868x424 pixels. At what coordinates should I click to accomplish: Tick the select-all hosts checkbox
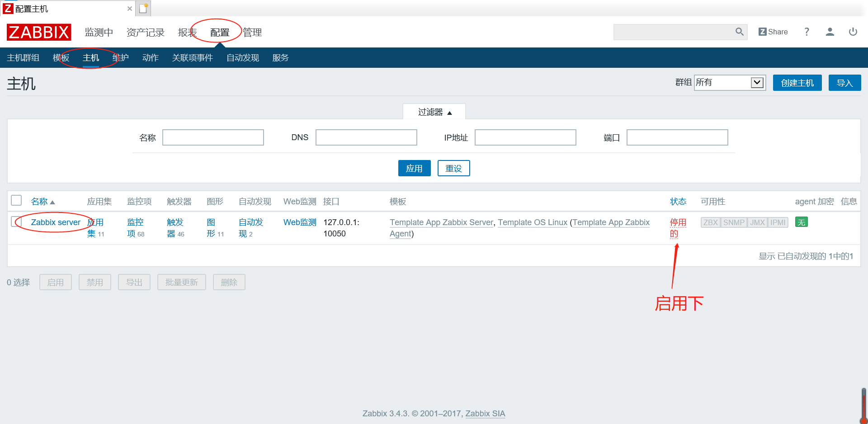(x=16, y=200)
